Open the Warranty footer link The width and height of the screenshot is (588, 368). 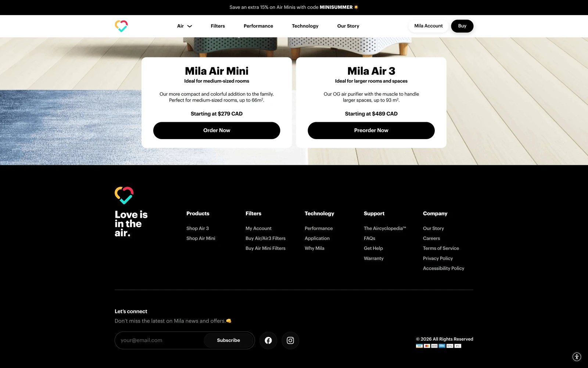[x=374, y=258]
